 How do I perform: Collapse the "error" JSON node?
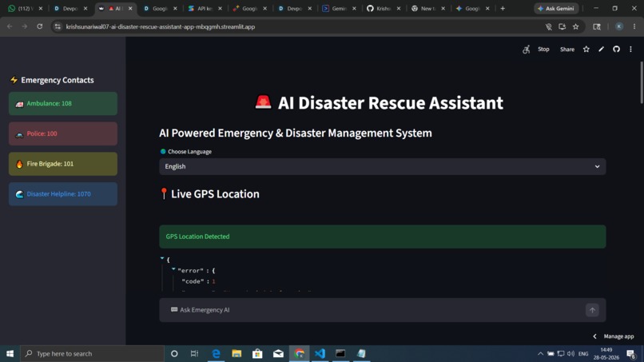click(x=173, y=269)
